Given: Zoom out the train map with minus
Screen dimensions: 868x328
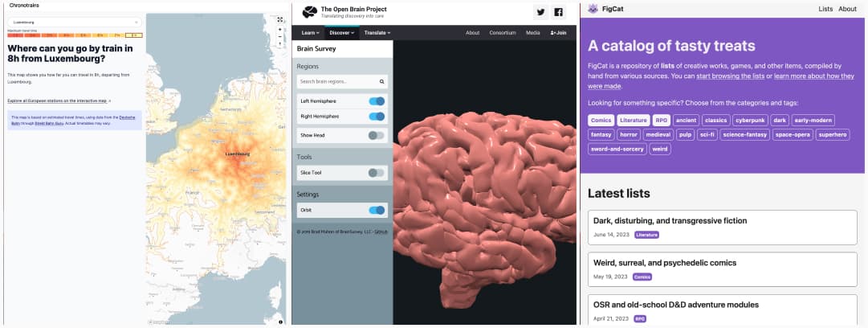Looking at the screenshot, I should coord(280,36).
